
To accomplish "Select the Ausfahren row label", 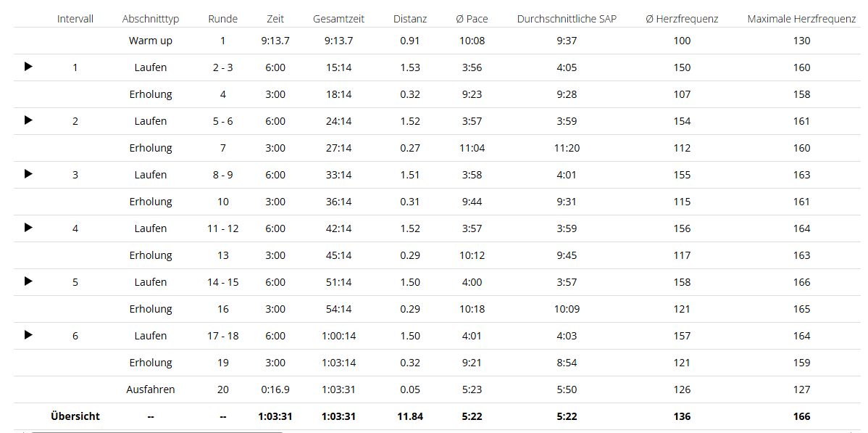I will [151, 389].
